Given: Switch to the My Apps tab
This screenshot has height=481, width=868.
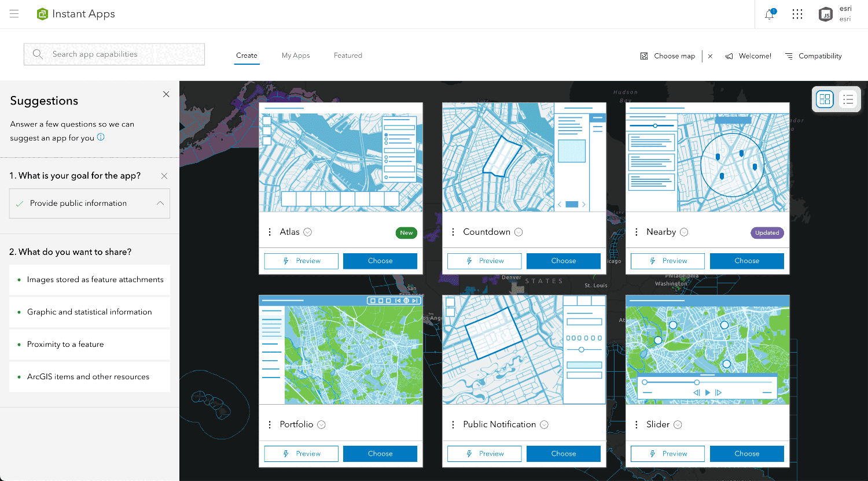Looking at the screenshot, I should click(296, 55).
